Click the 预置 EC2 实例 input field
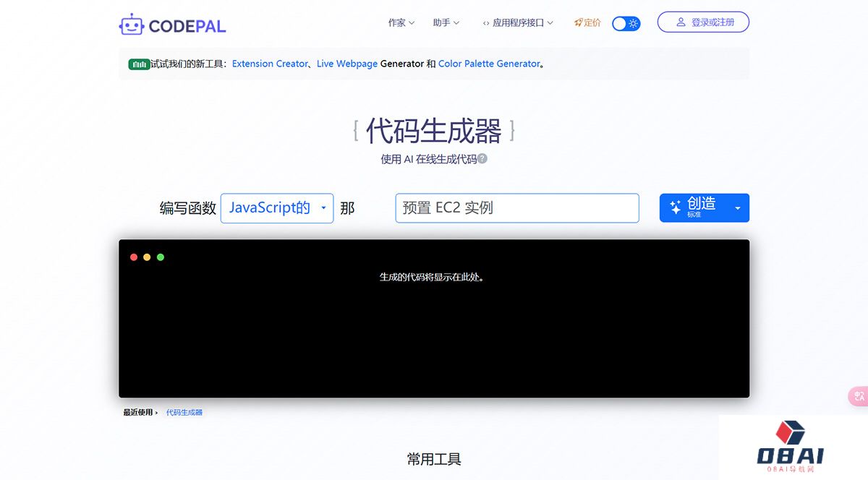The image size is (868, 480). pos(516,207)
